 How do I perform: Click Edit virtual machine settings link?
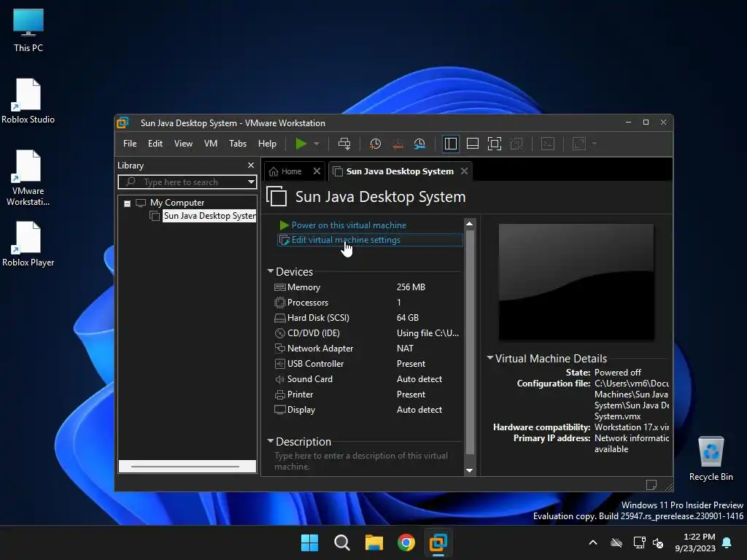[x=346, y=240]
